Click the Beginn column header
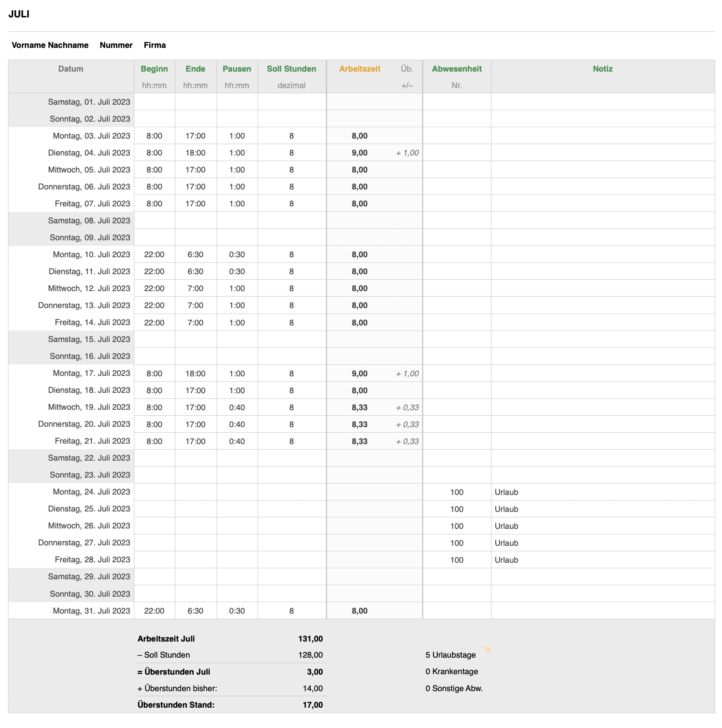 [154, 69]
